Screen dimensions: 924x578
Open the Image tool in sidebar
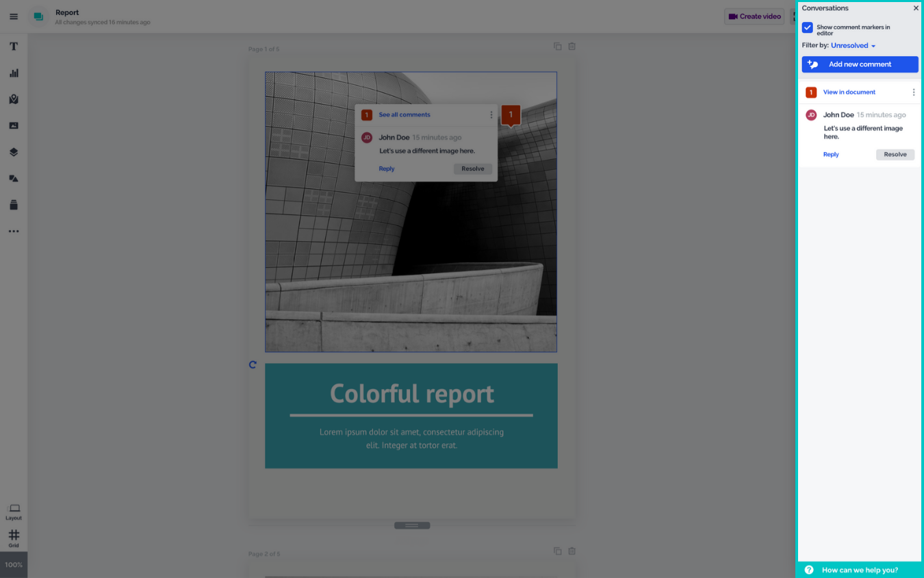click(x=14, y=126)
